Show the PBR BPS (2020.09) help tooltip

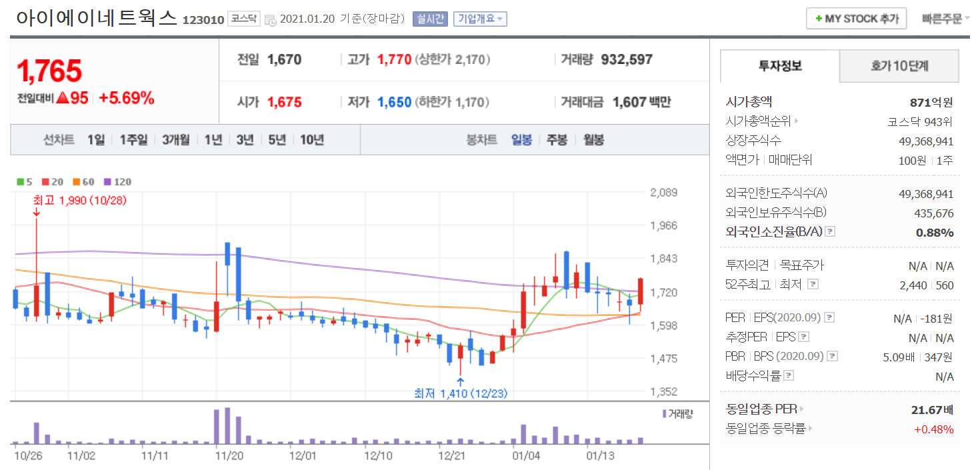click(833, 357)
